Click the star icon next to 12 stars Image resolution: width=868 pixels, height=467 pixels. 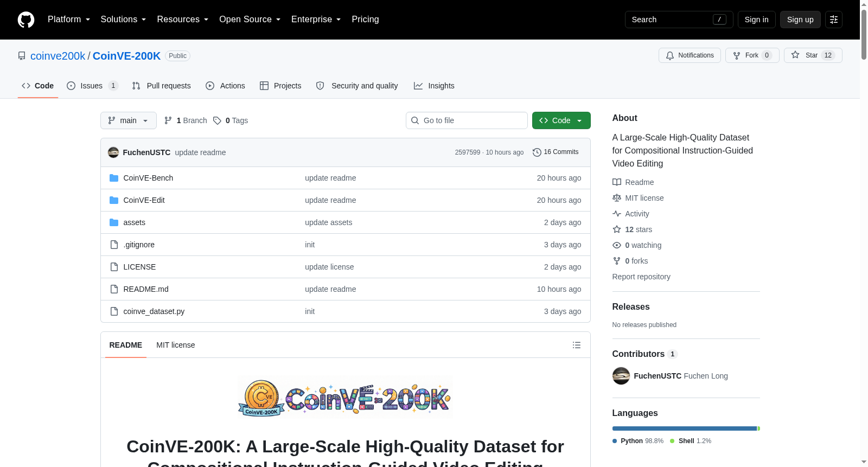tap(617, 229)
